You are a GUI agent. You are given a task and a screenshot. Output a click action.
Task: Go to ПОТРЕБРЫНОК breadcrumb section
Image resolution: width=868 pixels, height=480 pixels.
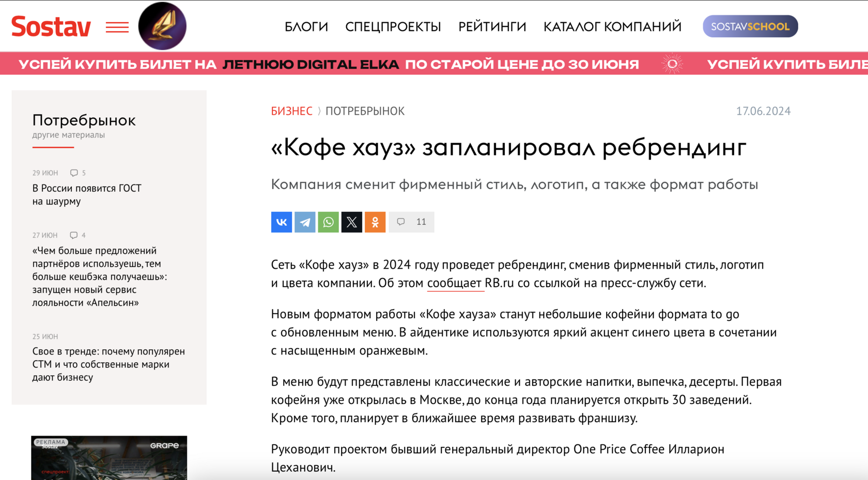coord(365,111)
